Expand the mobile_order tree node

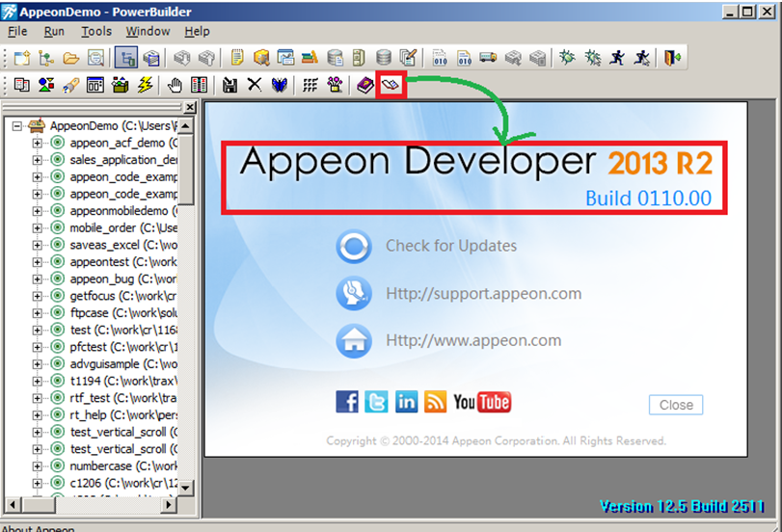37,227
